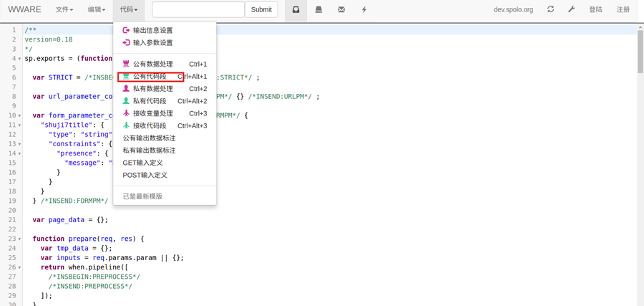644x306 pixels.
Task: Choose GET输入定义 menu item
Action: [x=165, y=163]
